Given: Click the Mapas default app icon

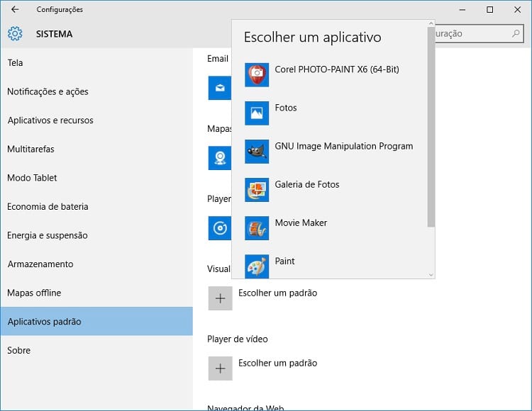Looking at the screenshot, I should (x=220, y=158).
